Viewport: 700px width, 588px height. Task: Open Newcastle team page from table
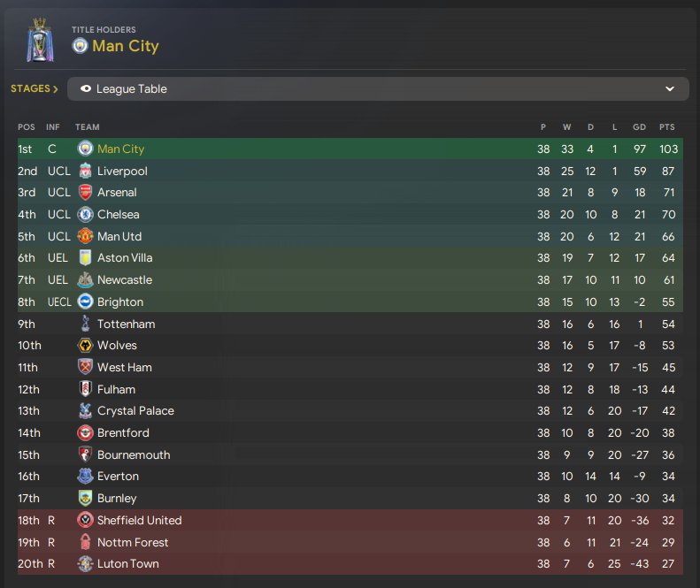coord(125,279)
